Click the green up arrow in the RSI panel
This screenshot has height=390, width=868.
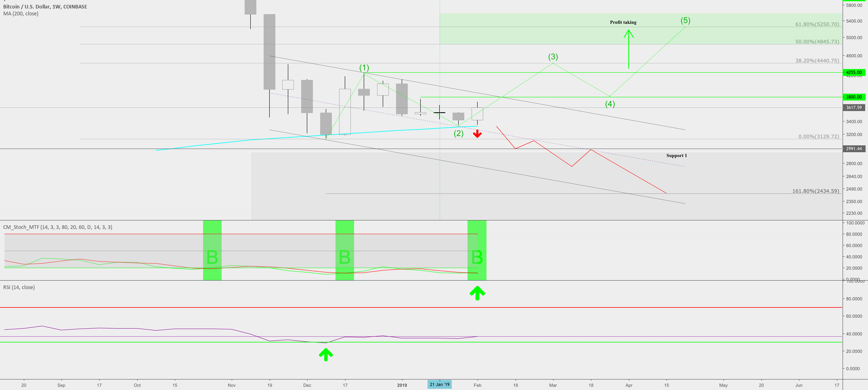point(325,354)
